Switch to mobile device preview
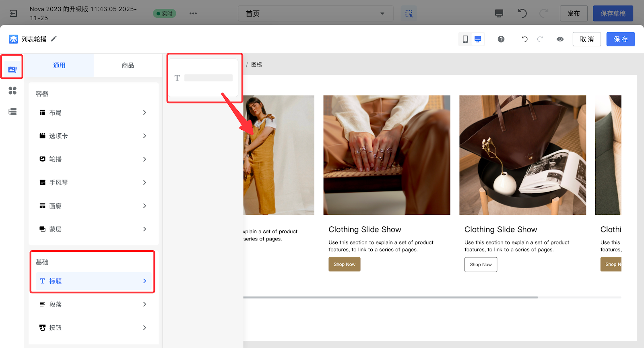The width and height of the screenshot is (644, 348). (465, 39)
